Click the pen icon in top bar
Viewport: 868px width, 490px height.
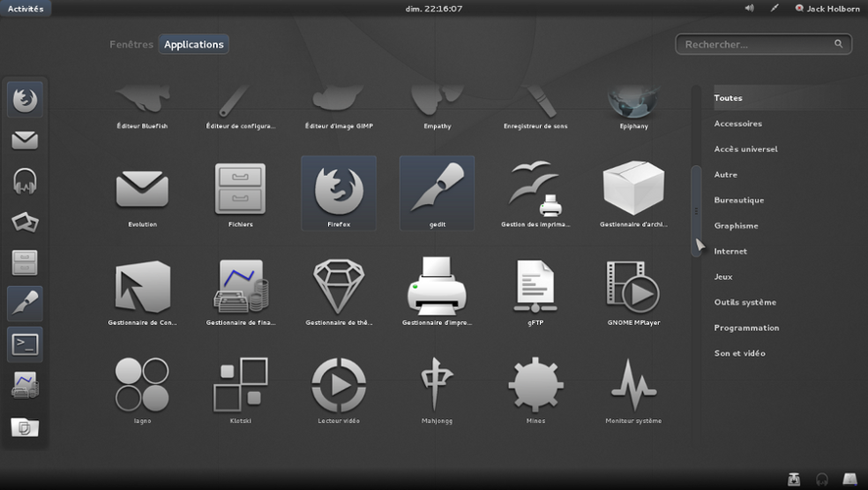click(x=774, y=8)
